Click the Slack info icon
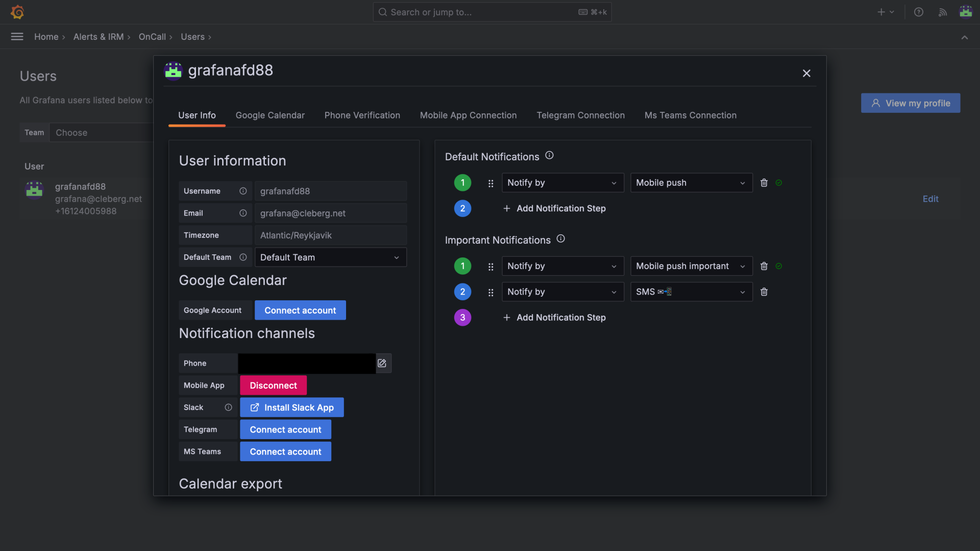The image size is (980, 551). click(228, 408)
